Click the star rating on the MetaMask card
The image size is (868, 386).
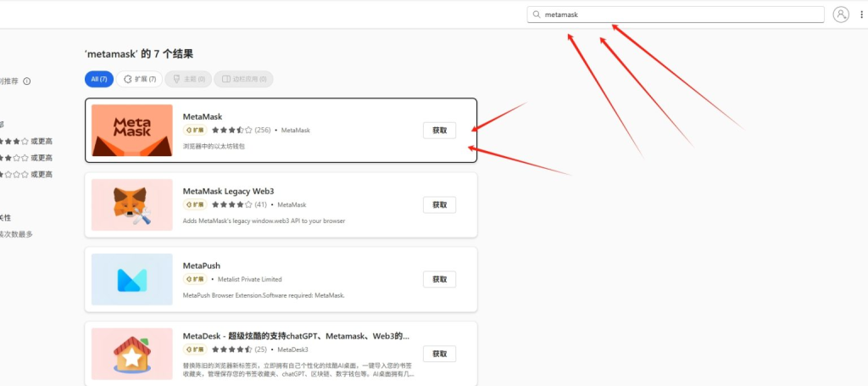pos(232,130)
